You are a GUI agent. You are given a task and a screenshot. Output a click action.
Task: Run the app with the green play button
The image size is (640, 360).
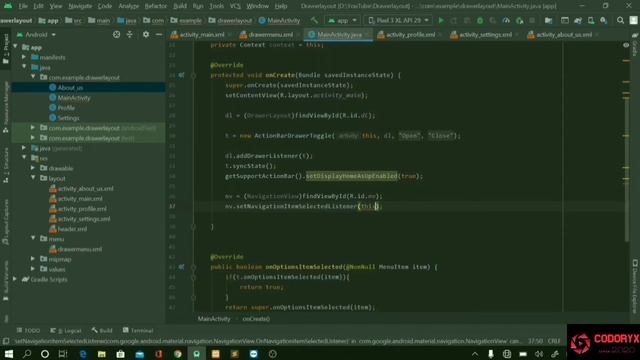(441, 20)
